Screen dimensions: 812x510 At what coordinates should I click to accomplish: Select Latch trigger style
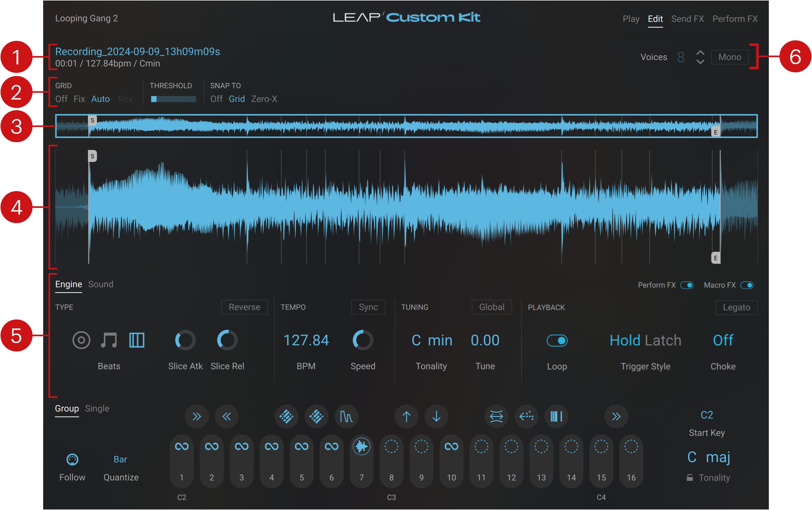[x=663, y=340]
